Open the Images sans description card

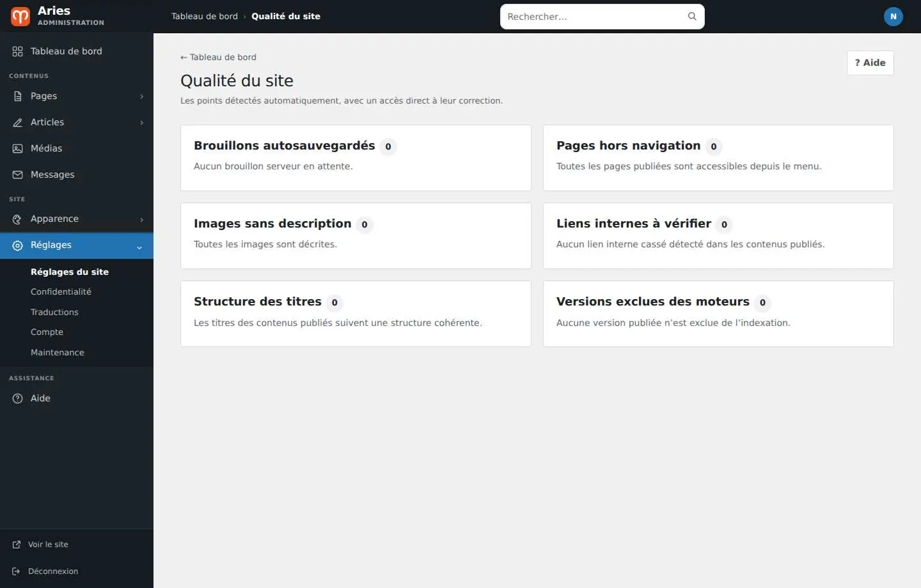tap(356, 236)
